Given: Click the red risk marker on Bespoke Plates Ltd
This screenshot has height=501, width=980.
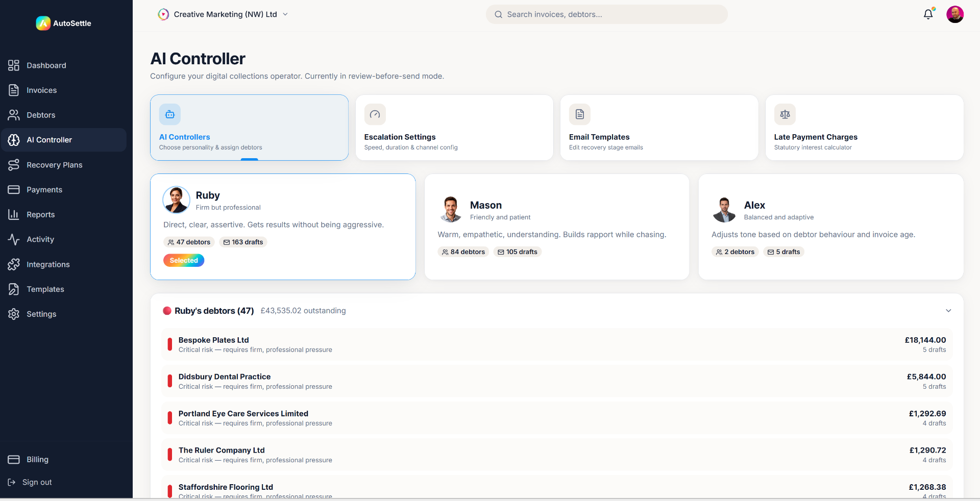Looking at the screenshot, I should pos(169,344).
